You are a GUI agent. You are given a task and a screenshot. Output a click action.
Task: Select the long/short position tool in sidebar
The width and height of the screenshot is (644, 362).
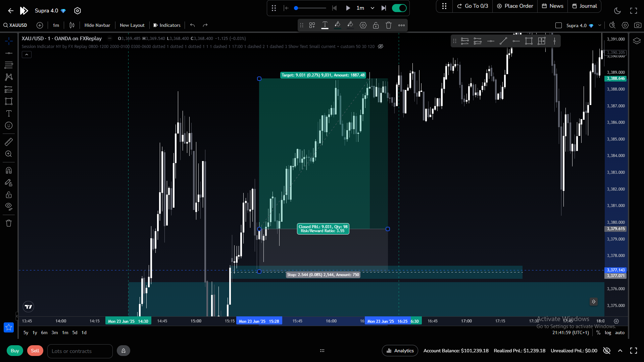click(9, 89)
